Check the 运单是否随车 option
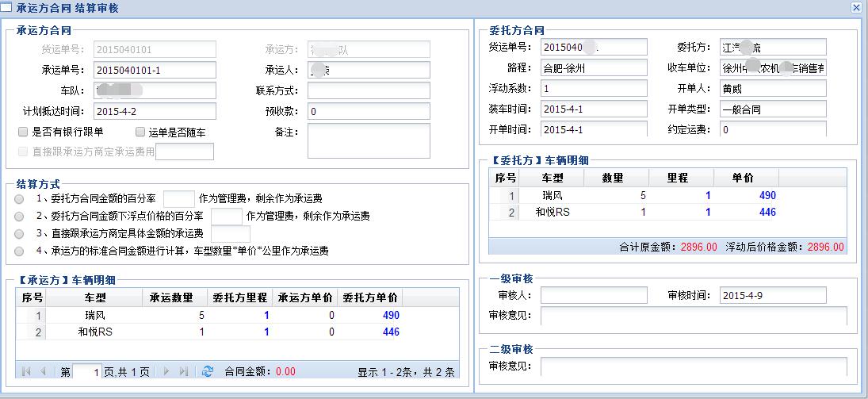 140,132
